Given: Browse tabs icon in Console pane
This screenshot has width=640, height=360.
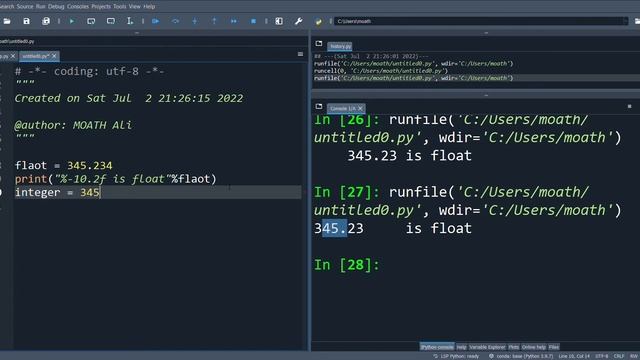Looking at the screenshot, I should (319, 107).
